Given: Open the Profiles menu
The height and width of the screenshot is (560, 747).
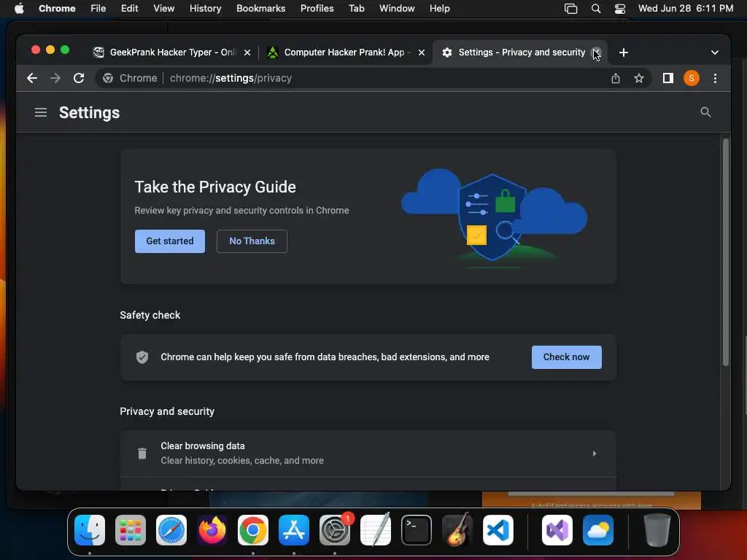Looking at the screenshot, I should click(317, 9).
